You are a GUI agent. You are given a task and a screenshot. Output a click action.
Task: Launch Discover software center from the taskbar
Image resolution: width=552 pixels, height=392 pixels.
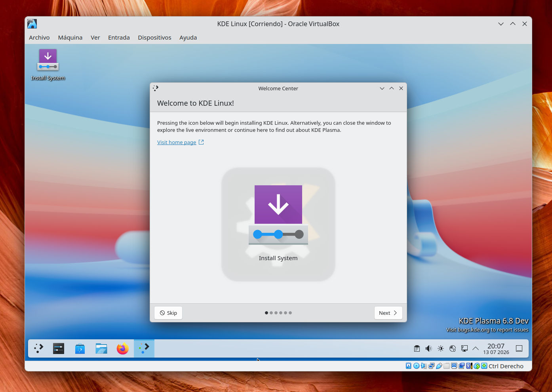pyautogui.click(x=80, y=348)
